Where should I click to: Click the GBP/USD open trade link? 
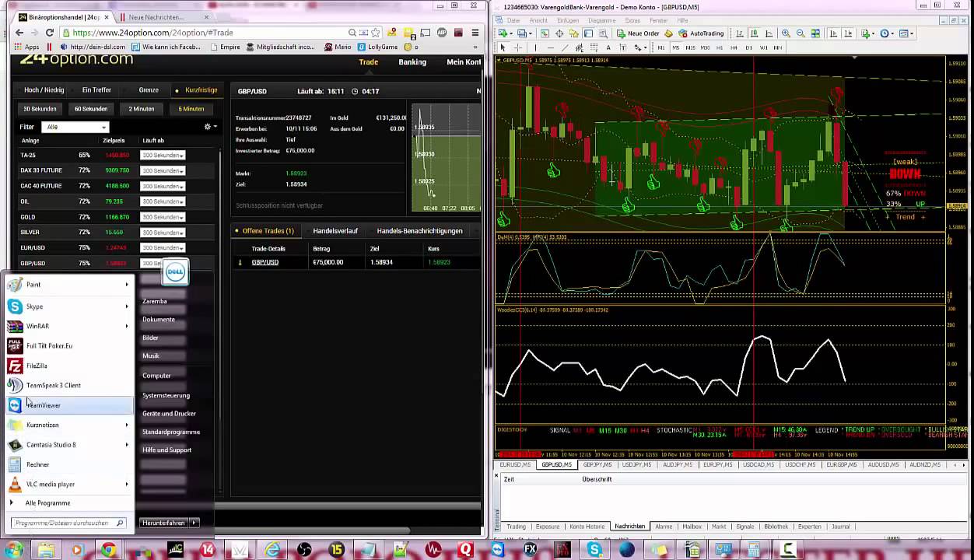coord(265,262)
